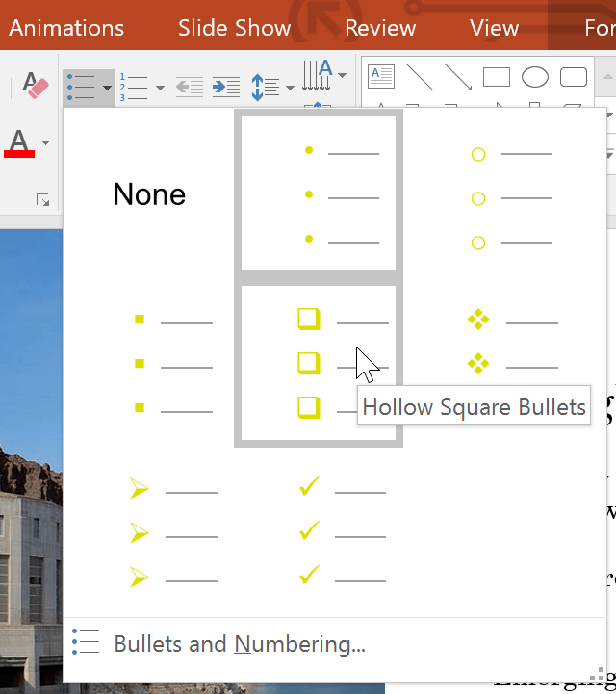Choose Hollow Square Bullets option
The height and width of the screenshot is (694, 616).
pos(319,363)
